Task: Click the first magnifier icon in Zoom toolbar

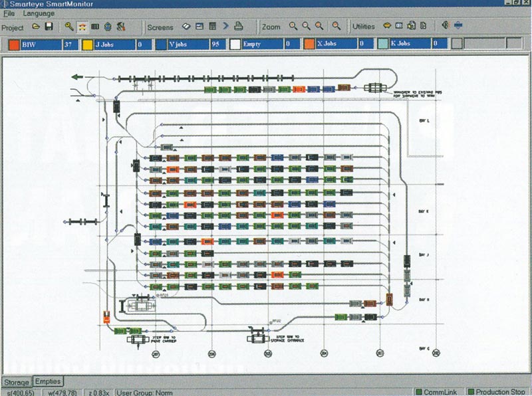Action: coord(293,27)
